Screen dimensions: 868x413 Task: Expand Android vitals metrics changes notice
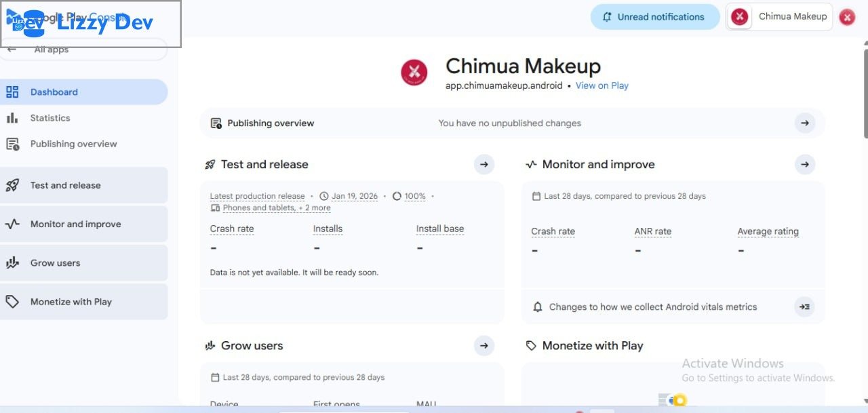click(804, 307)
